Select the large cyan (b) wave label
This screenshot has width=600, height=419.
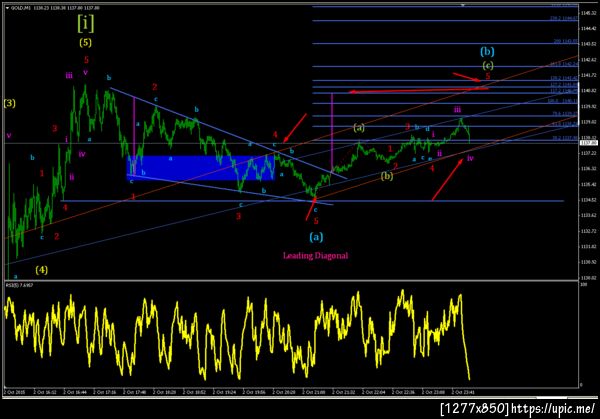click(x=487, y=51)
